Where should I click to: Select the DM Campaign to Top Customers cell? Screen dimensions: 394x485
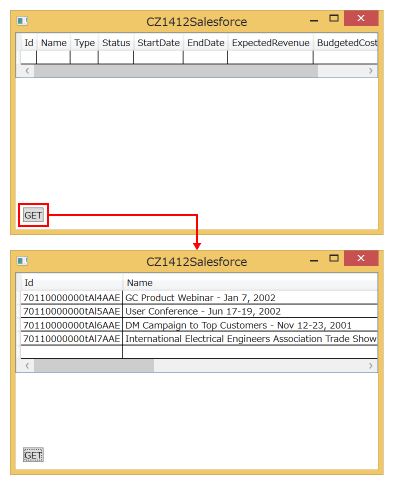250,325
